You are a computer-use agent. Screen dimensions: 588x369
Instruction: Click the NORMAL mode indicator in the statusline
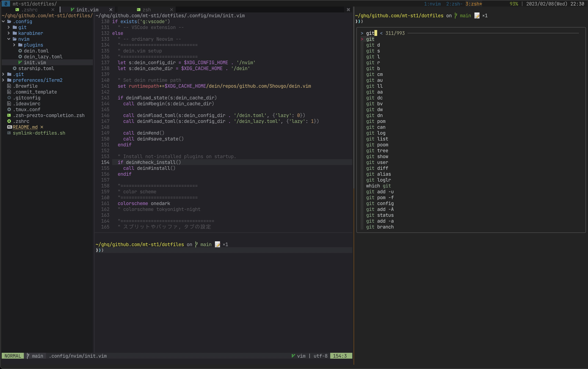click(13, 356)
